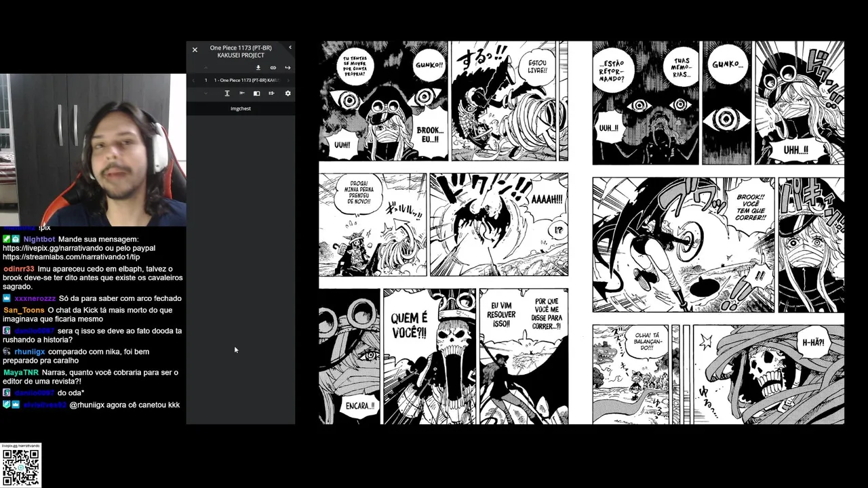Screen dimensions: 868x488
Task: Click the '@rhuniigx agora cê canetou kkk' message
Action: pyautogui.click(x=125, y=405)
